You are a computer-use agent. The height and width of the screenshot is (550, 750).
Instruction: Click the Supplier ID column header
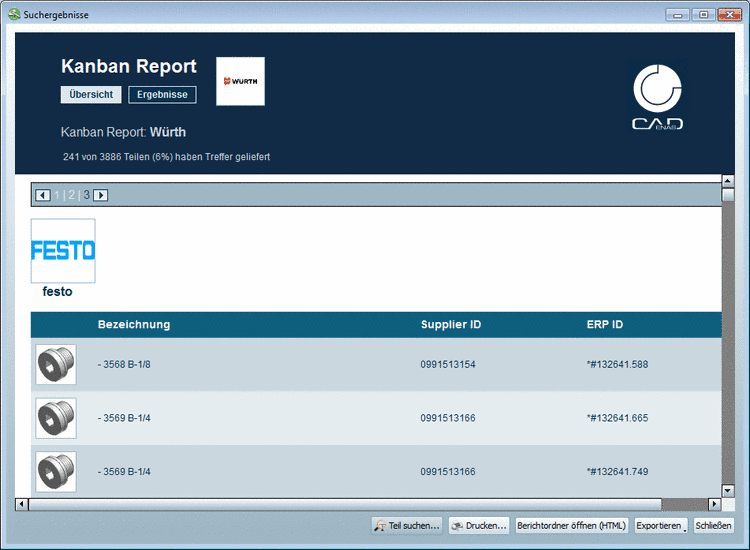451,325
